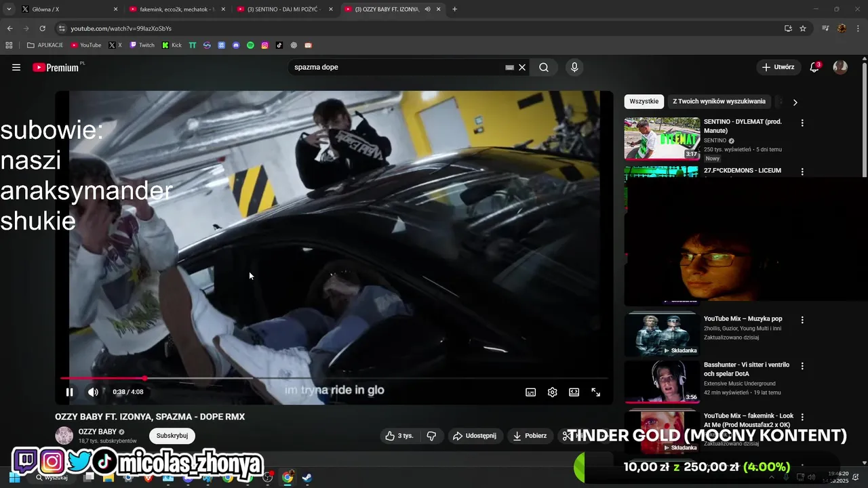Open SENTINO - DYLEMAT video thumbnail

(662, 138)
